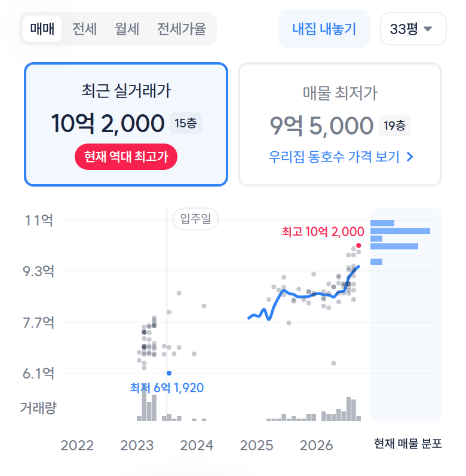Screen dimensions: 466x476
Task: Click the tallest 2026 volume bar
Action: point(348,409)
